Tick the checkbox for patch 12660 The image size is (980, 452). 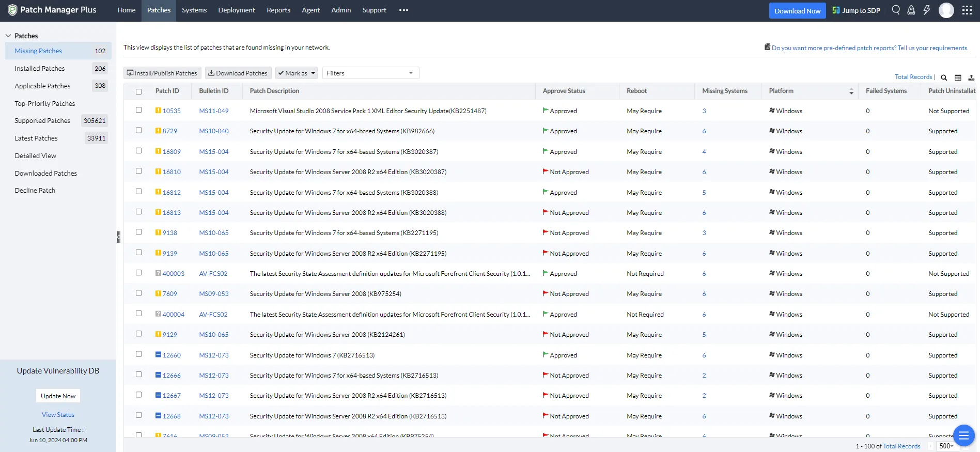coord(138,354)
